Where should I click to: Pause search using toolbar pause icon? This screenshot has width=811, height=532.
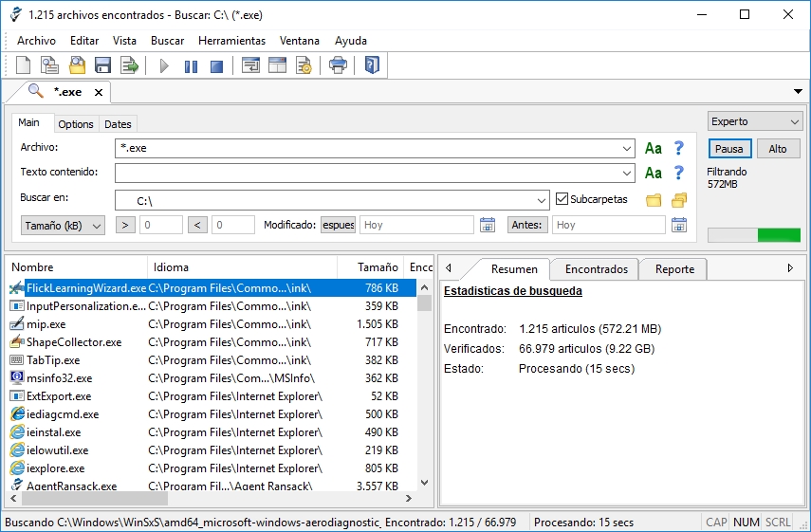click(191, 66)
